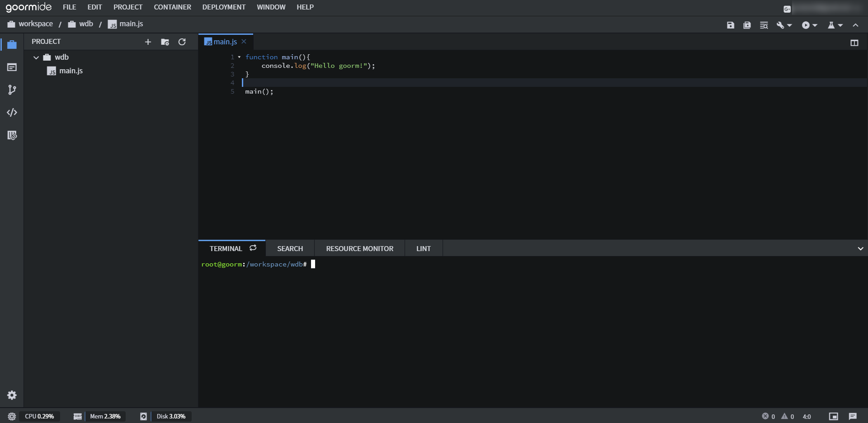Screen dimensions: 868x423
Task: Refresh the project tree
Action: point(182,42)
